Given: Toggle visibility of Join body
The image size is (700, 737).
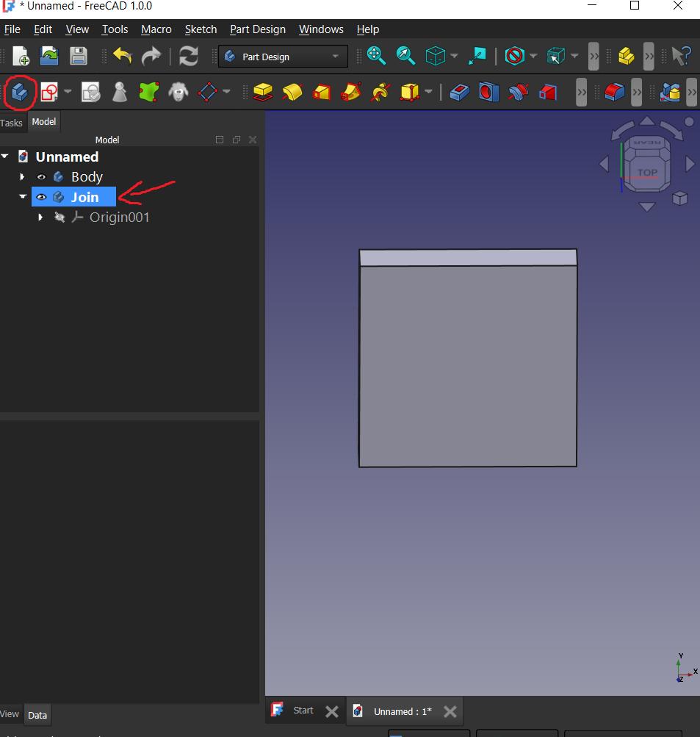Looking at the screenshot, I should (41, 197).
